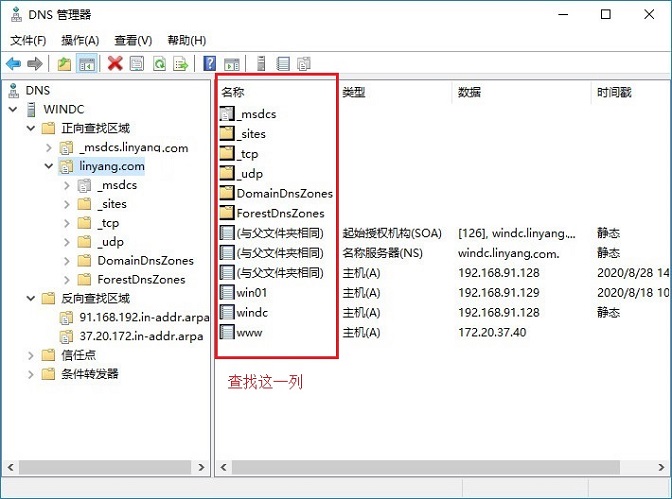
Task: Select the windc host record
Action: (x=252, y=313)
